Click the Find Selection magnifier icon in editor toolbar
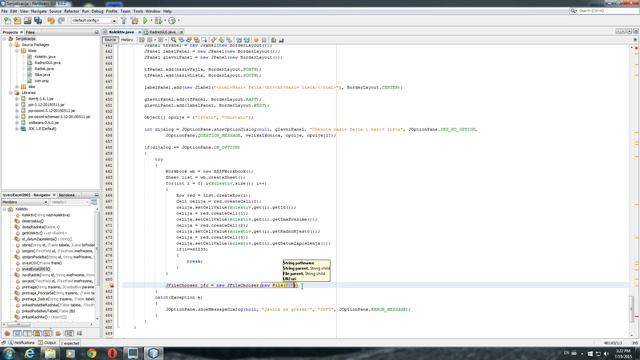The image size is (640, 360). 173,40
